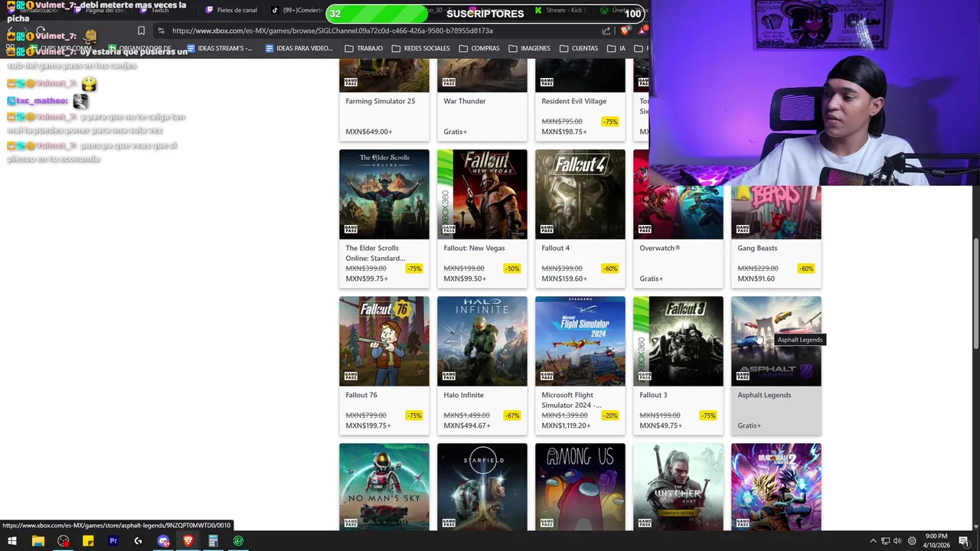Open the IDEAS STREAM'S bookmark

click(x=220, y=48)
